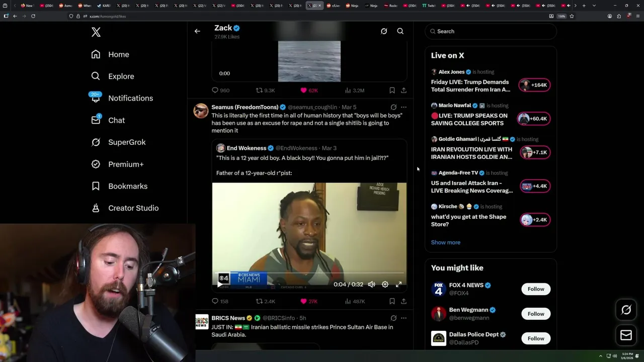Open Premium+ from the sidebar
The height and width of the screenshot is (362, 644).
(117, 164)
